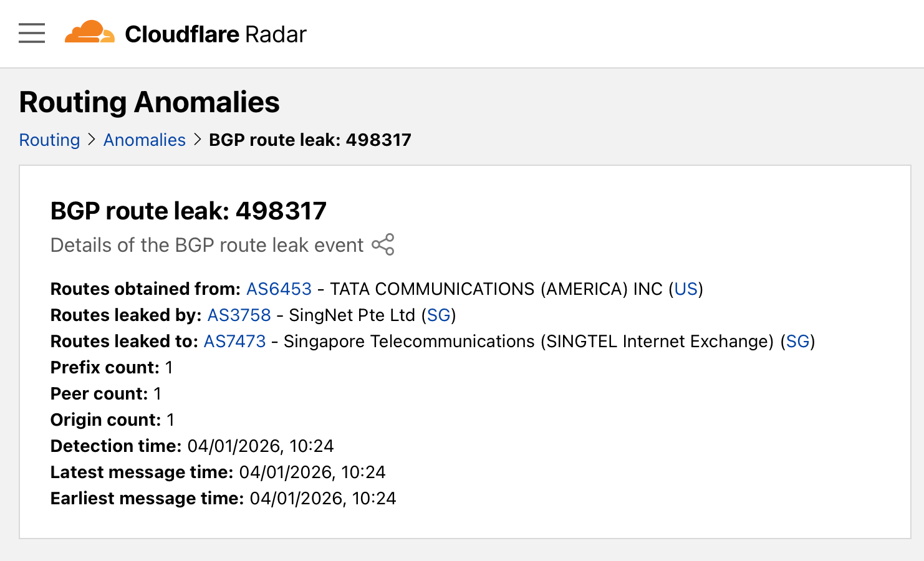The image size is (924, 561).
Task: Click the chevron separator after Anomalies breadcrumb
Action: click(198, 140)
